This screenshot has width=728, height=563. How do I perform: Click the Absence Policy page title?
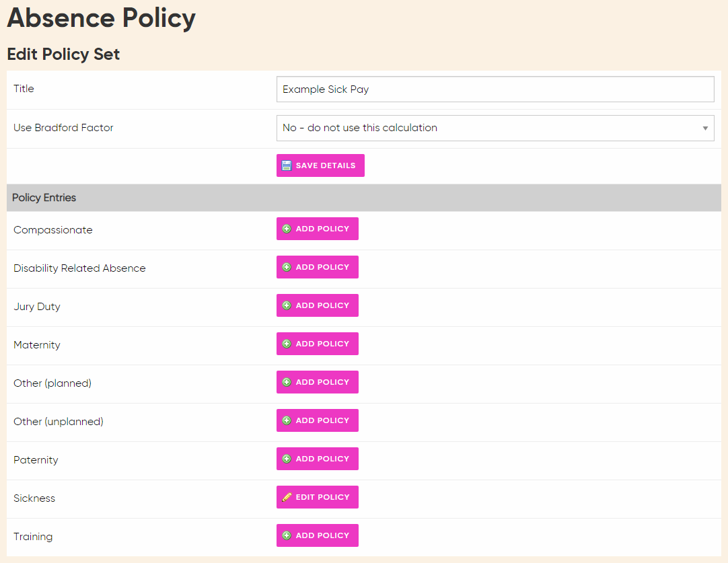pos(100,18)
